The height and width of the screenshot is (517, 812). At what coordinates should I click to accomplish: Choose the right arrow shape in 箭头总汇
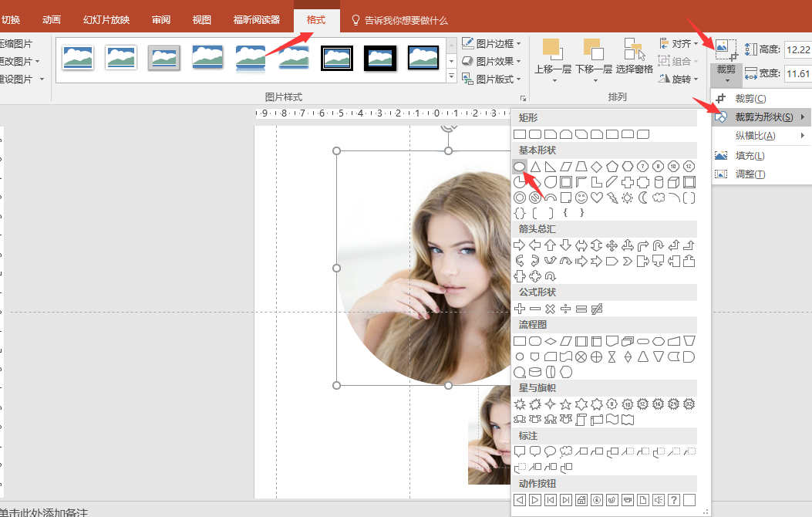click(x=520, y=245)
